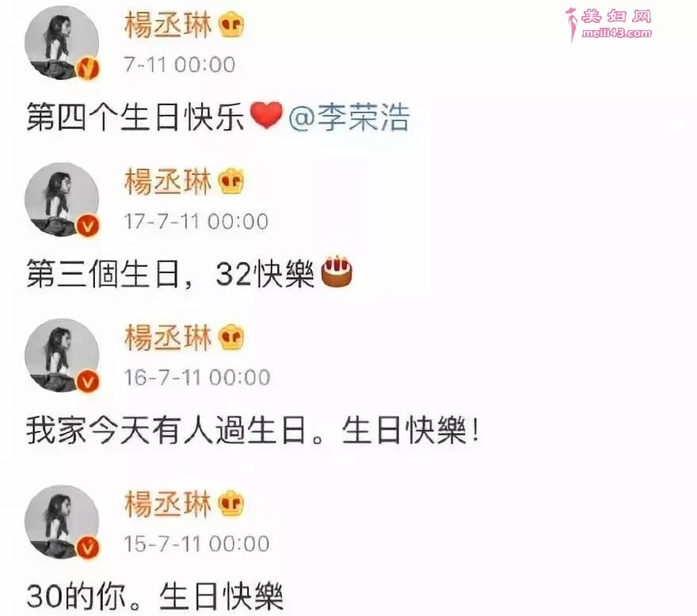This screenshot has height=616, width=697.
Task: Click crown badge on 16-7-11 post username
Action: coord(231,337)
